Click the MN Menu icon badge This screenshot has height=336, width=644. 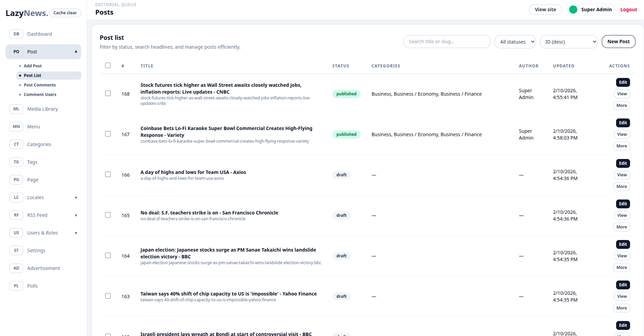16,127
